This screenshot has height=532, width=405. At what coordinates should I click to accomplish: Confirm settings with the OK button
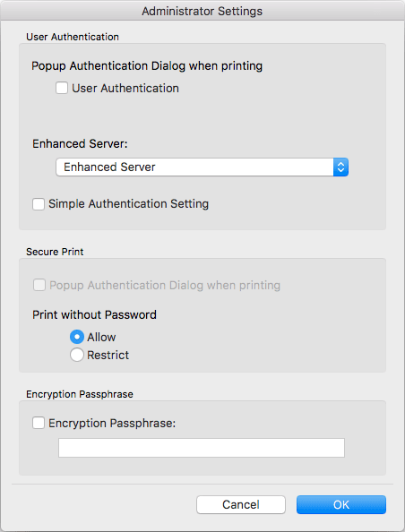(x=341, y=504)
